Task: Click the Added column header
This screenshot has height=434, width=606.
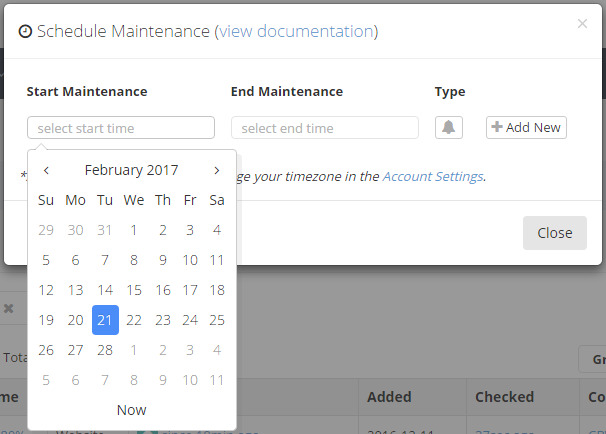Action: tap(389, 397)
